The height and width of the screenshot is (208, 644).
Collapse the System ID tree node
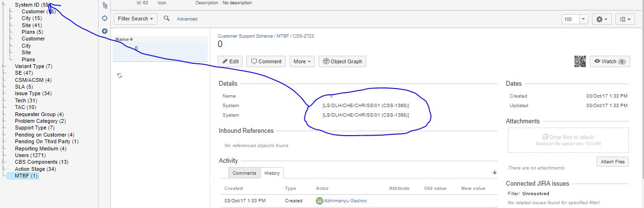[x=4, y=5]
